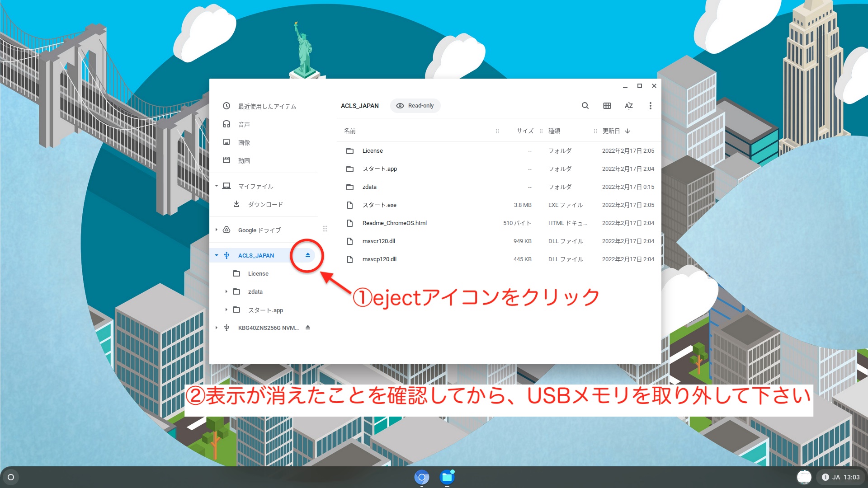Open the Videos (動画) category
Image resolution: width=868 pixels, height=488 pixels.
264,160
